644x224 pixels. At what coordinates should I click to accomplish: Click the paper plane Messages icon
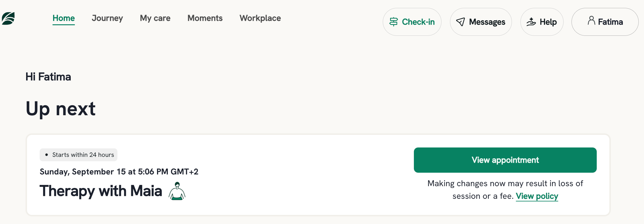click(x=461, y=22)
